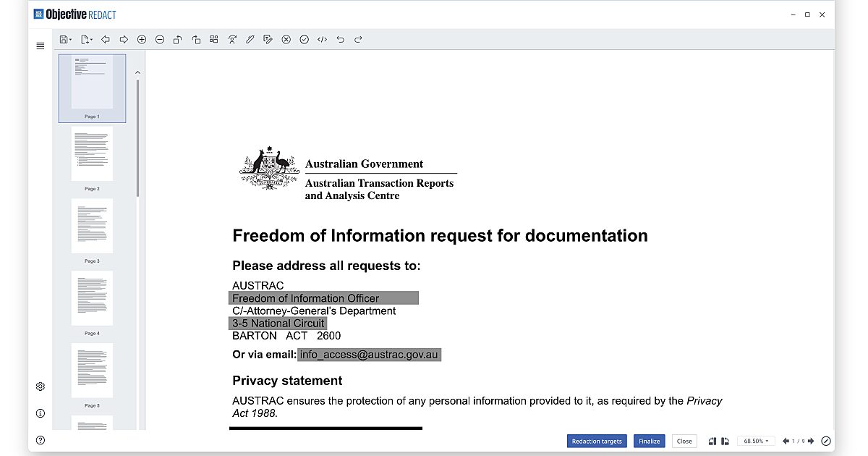The image size is (868, 456).
Task: Open the save dropdown in the toolbar
Action: coord(65,40)
